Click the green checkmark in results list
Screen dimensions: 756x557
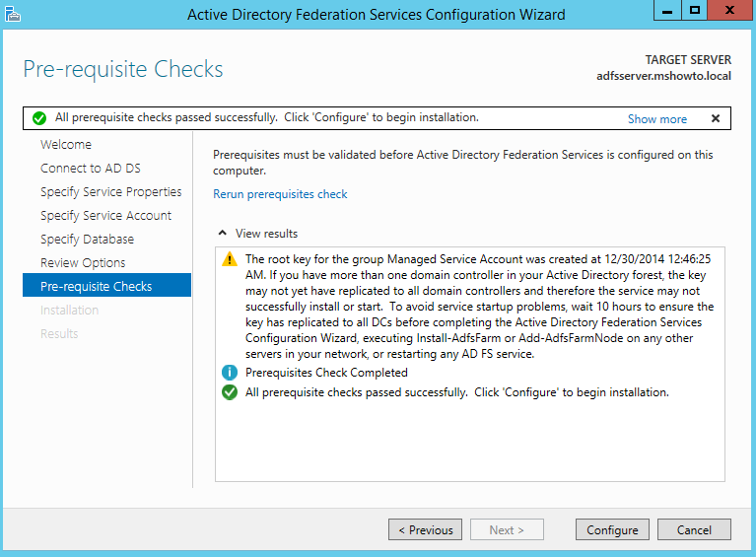[x=230, y=392]
